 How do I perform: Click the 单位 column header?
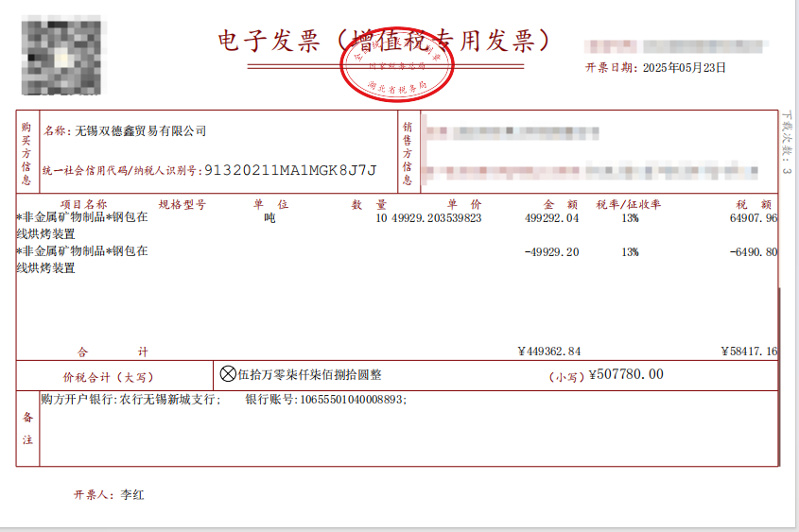tap(271, 205)
